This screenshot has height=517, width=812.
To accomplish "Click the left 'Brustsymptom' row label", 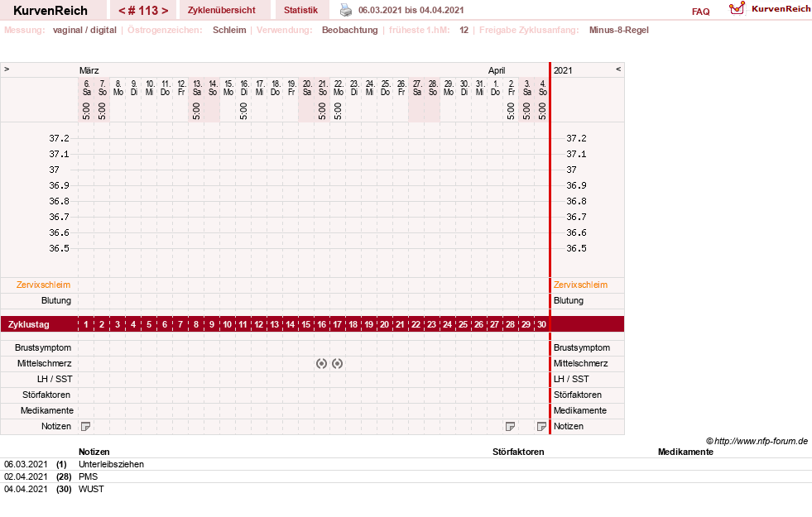I will pyautogui.click(x=43, y=347).
